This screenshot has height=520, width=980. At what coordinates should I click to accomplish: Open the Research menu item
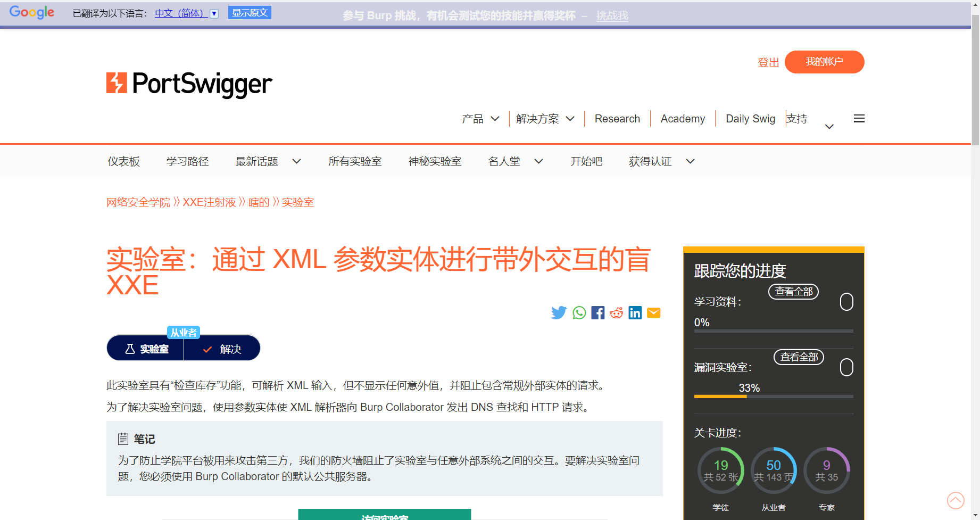617,119
